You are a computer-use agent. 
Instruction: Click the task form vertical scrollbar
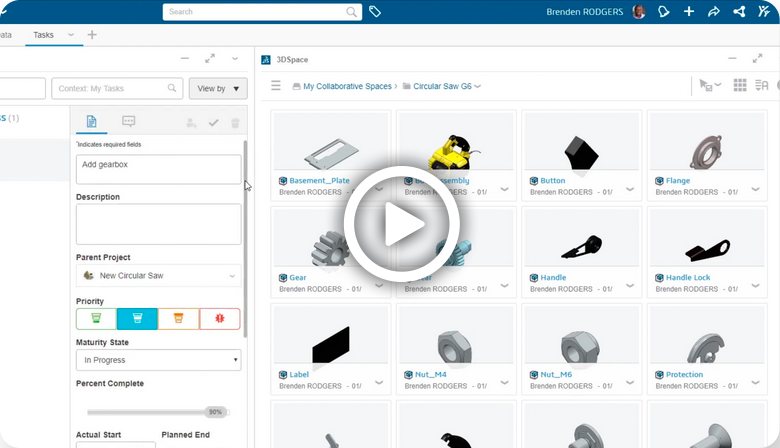pyautogui.click(x=245, y=239)
